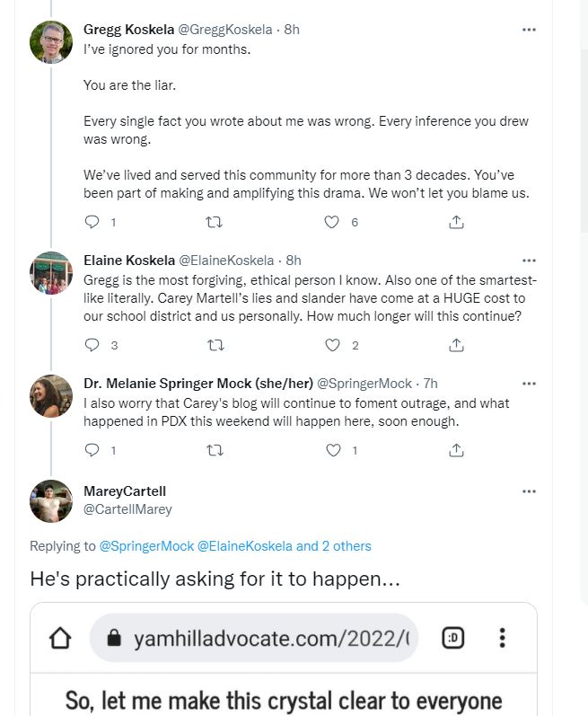Click the @SpringerMock mention link

point(145,545)
